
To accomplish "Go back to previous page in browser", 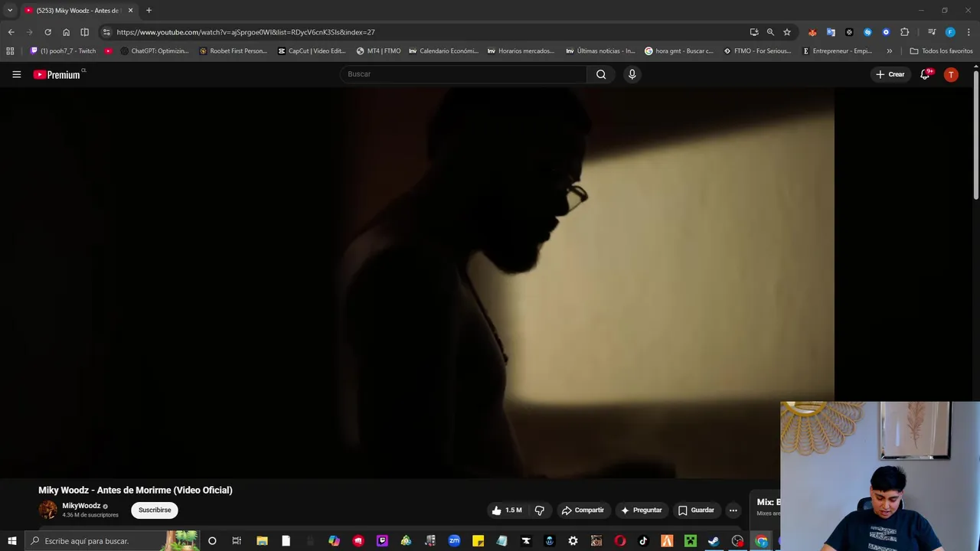I will [11, 32].
